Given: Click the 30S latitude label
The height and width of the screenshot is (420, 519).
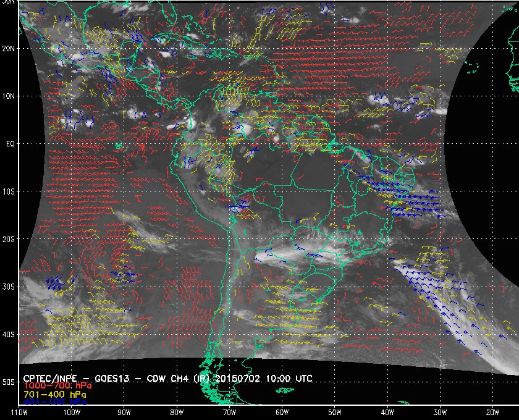Looking at the screenshot, I should click(x=9, y=287).
